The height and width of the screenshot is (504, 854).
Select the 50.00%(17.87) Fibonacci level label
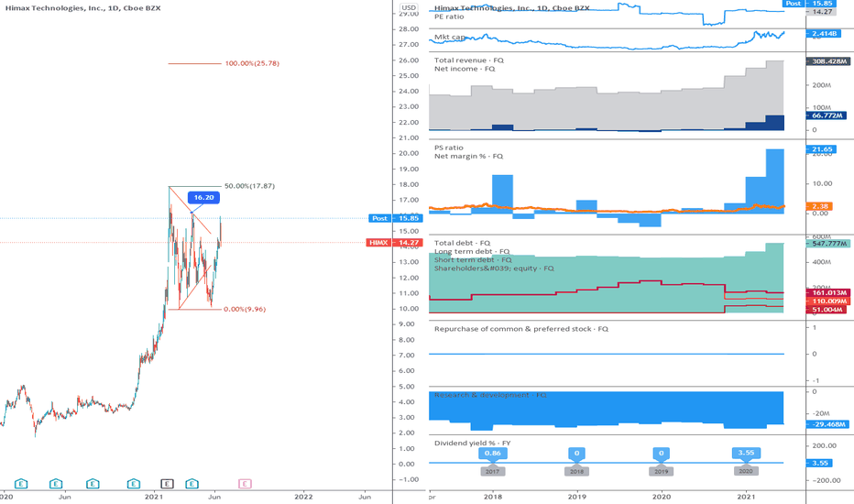pos(249,186)
